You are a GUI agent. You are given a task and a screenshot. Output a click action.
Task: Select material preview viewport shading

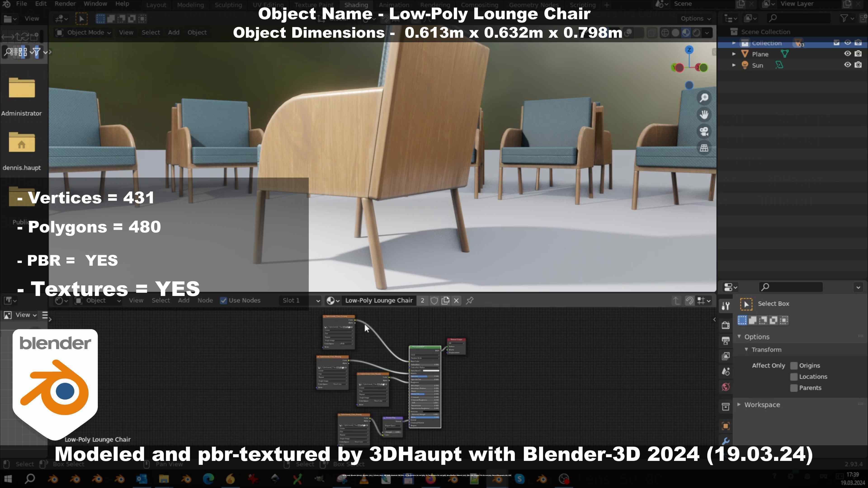(686, 33)
